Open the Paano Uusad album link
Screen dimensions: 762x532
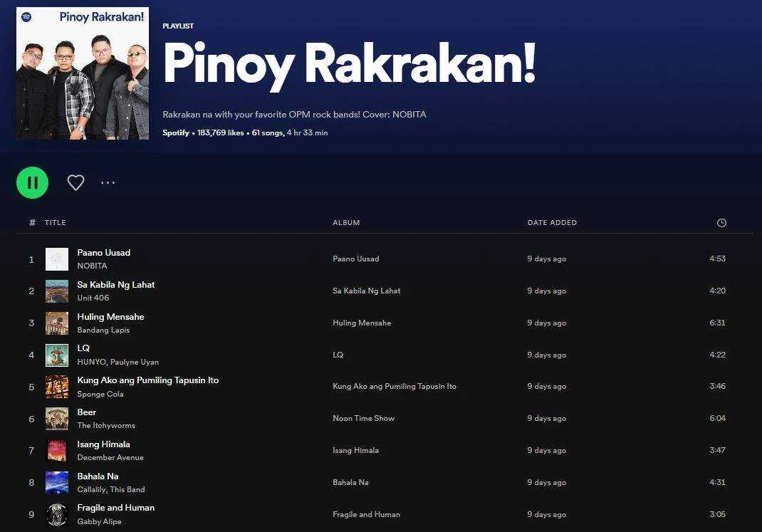tap(356, 259)
